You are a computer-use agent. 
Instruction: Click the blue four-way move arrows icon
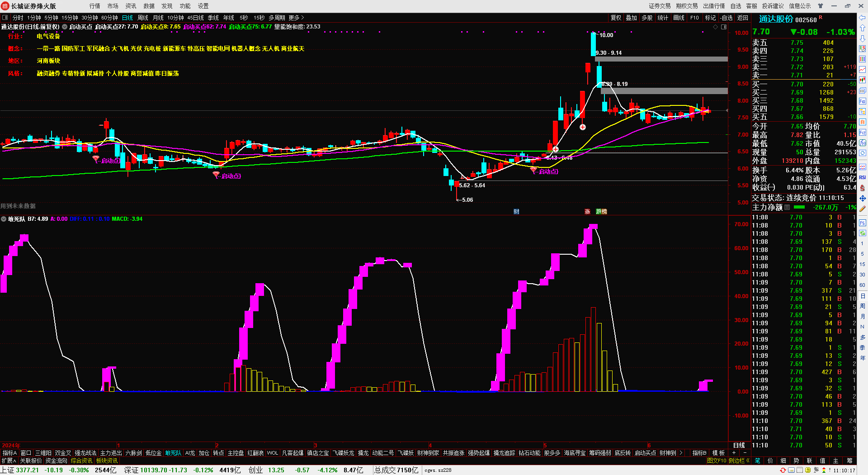pos(863,198)
